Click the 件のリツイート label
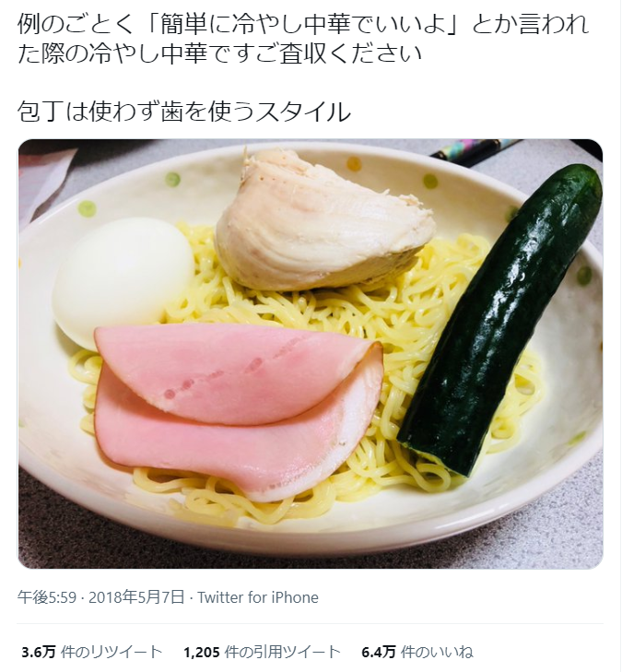Screen dimensions: 622x672 pyautogui.click(x=111, y=653)
